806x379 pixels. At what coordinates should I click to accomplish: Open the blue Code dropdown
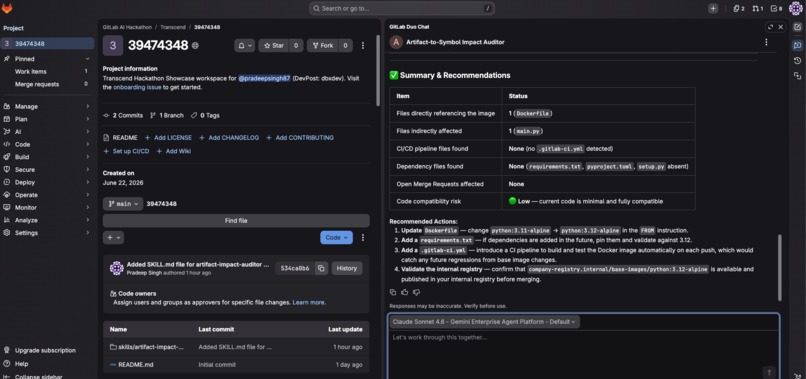[x=336, y=238]
